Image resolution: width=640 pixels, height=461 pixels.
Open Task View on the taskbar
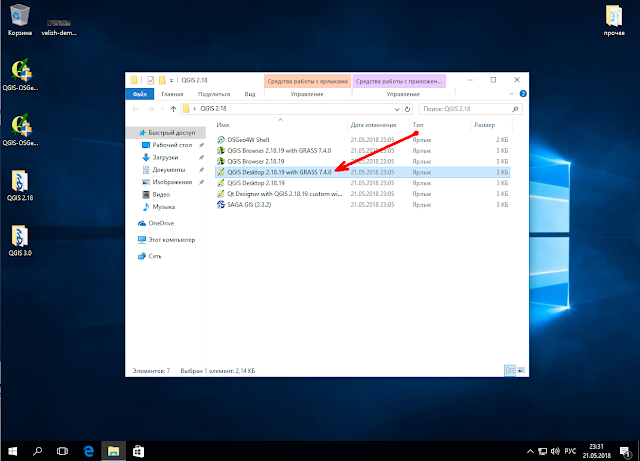pyautogui.click(x=62, y=451)
